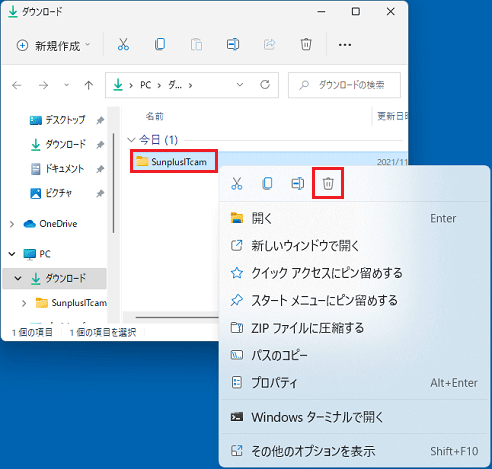This screenshot has width=492, height=469.
Task: Select ドキュメント in the navigation pane
Action: tap(57, 169)
